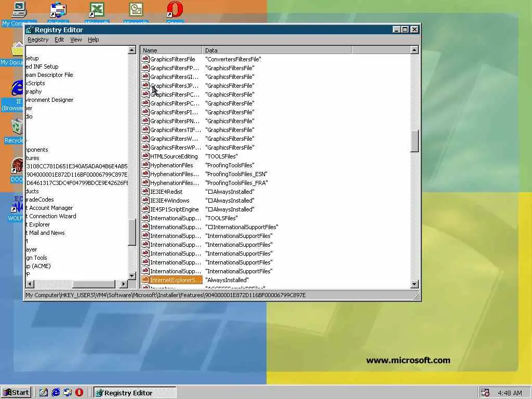Open the My Computer desktop icon

[19, 10]
